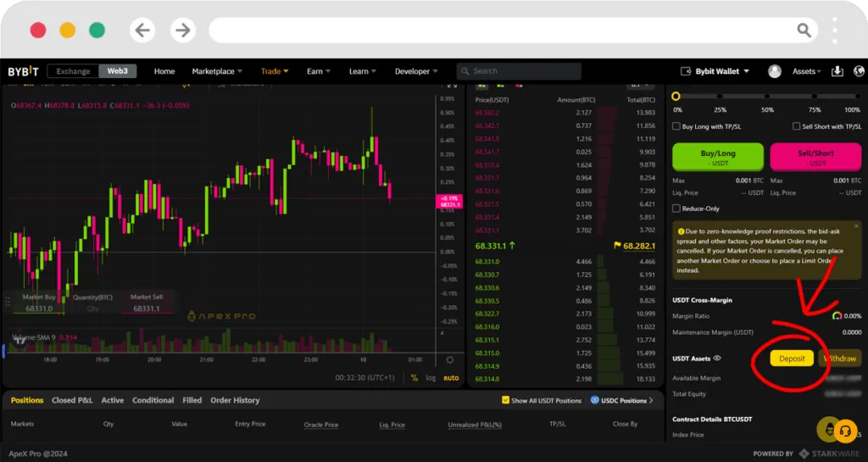Viewport: 868px width, 462px height.
Task: Click the USDC coin icon
Action: pyautogui.click(x=594, y=400)
